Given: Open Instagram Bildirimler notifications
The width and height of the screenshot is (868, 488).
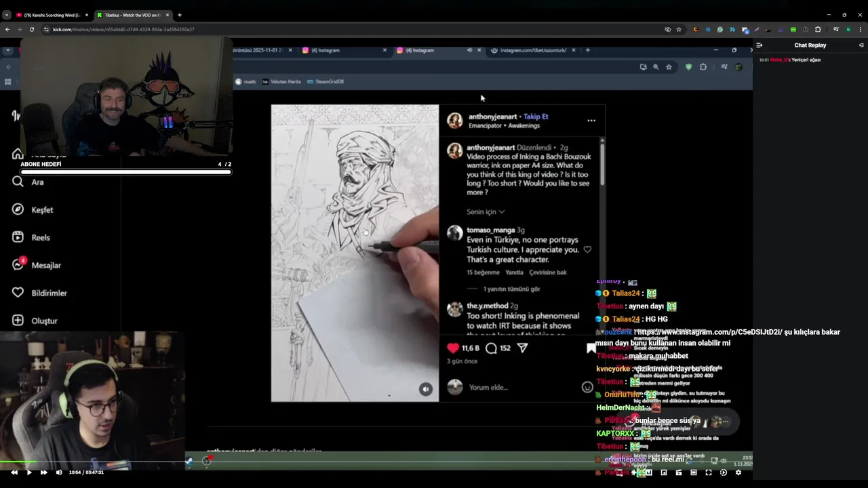Looking at the screenshot, I should (x=40, y=293).
